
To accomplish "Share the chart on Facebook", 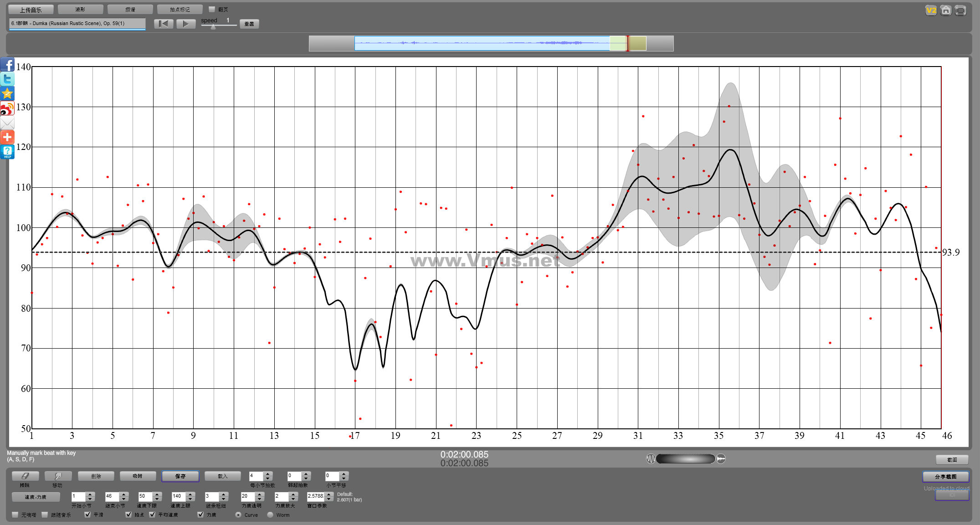I will pos(7,65).
